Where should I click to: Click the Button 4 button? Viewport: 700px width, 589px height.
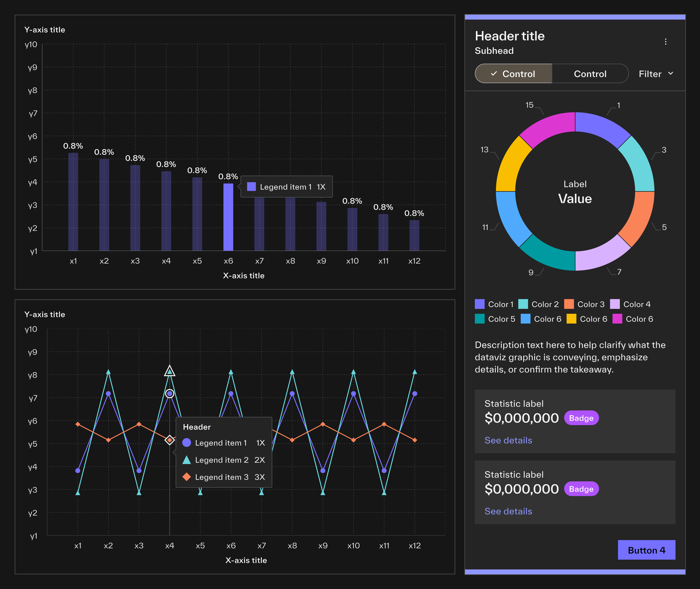(647, 550)
